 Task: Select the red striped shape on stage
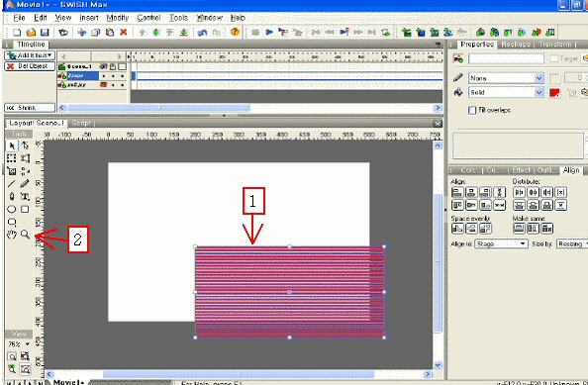(289, 292)
